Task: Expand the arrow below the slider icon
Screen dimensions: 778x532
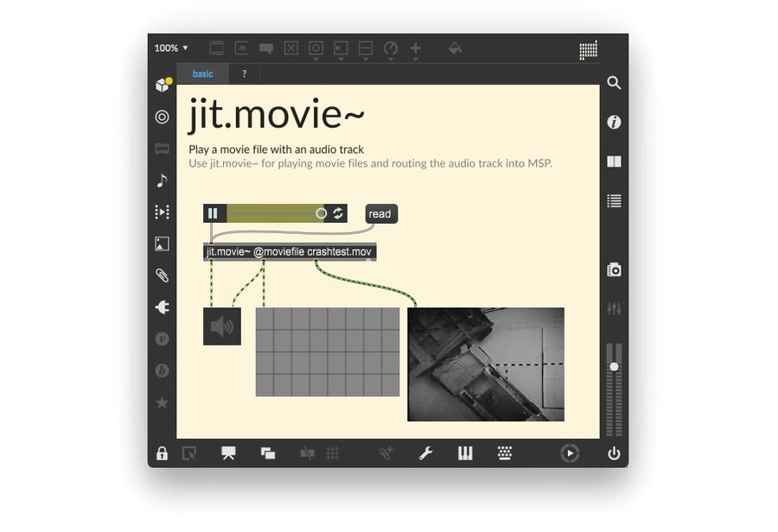Action: [366, 59]
